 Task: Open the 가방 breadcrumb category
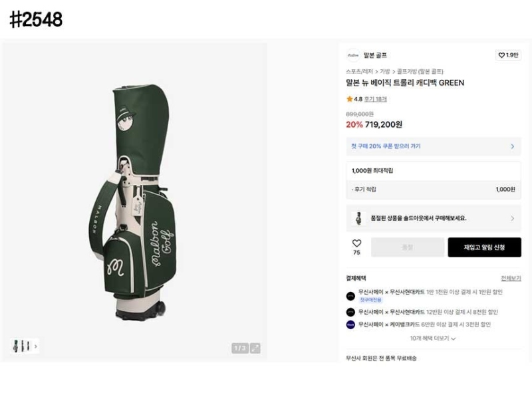click(385, 71)
